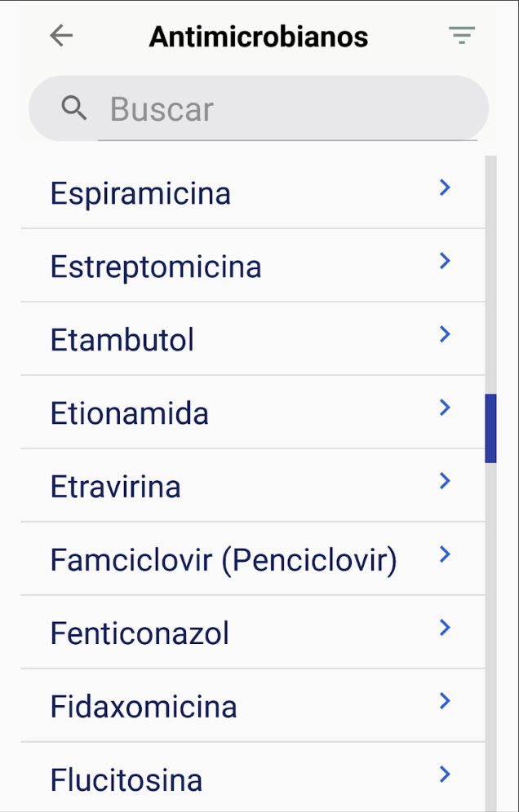Tap Flucitosina's right-pointing chevron

click(445, 774)
